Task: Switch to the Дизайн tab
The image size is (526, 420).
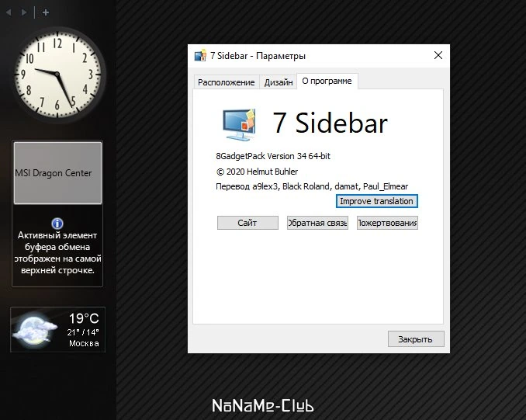Action: point(279,82)
